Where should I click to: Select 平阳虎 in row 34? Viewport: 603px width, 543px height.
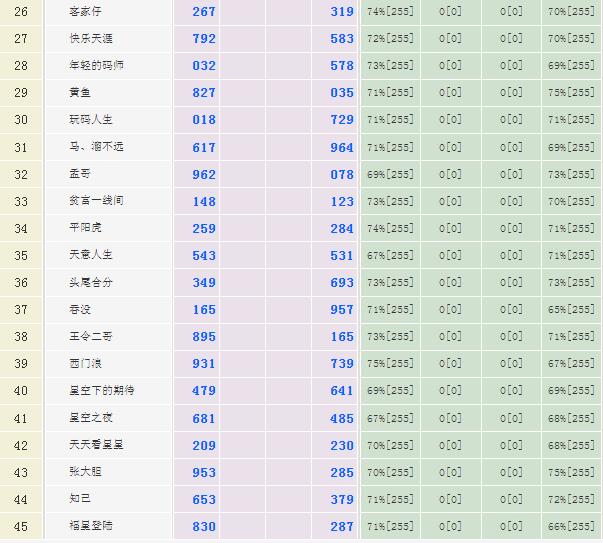coord(84,228)
